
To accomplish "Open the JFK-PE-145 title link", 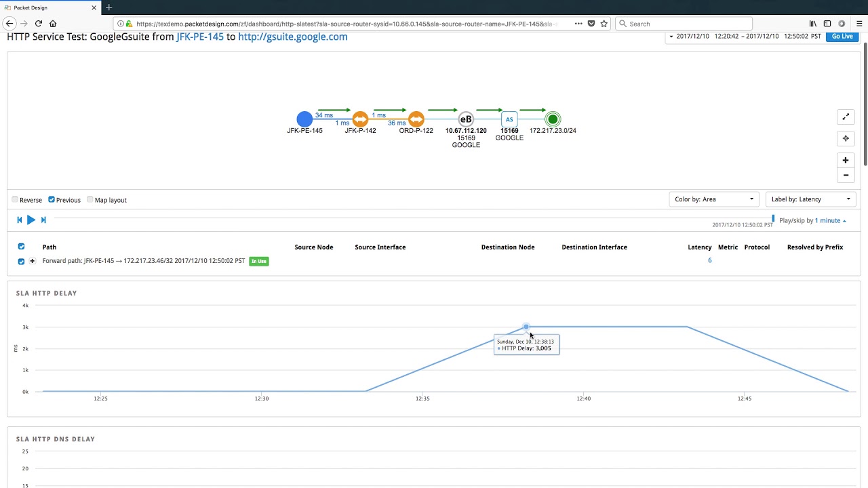I will coord(200,37).
